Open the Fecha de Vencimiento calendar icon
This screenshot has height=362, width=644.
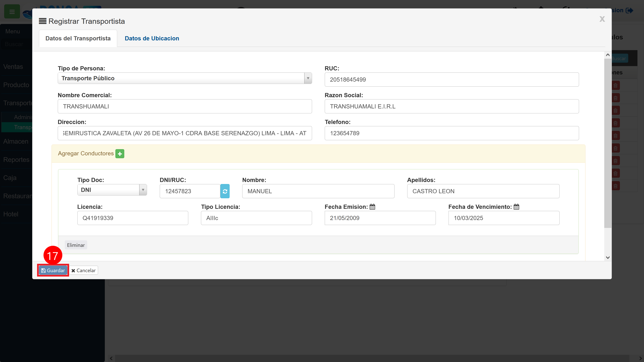(516, 207)
